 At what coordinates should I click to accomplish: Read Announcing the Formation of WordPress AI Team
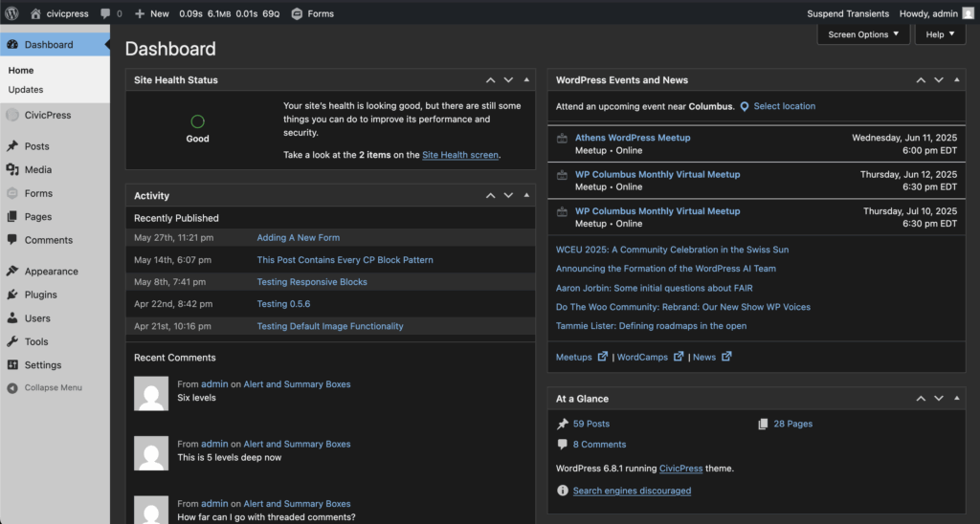666,269
